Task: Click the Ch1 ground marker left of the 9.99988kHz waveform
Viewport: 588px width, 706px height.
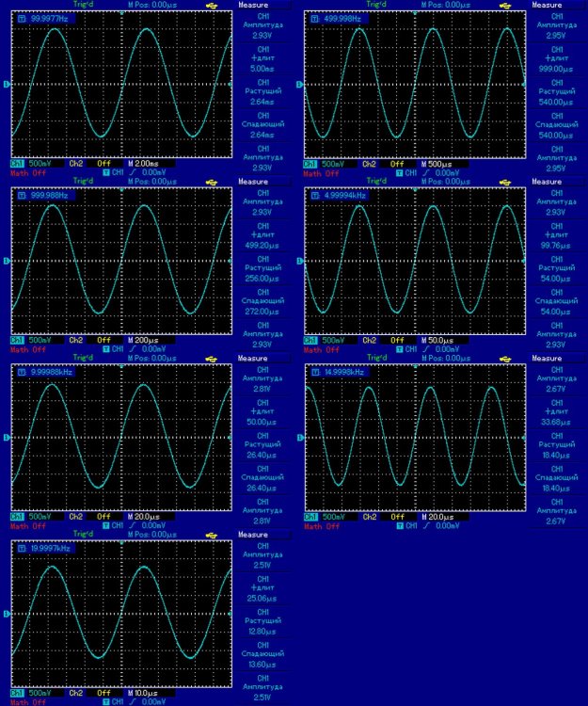Action: click(8, 438)
